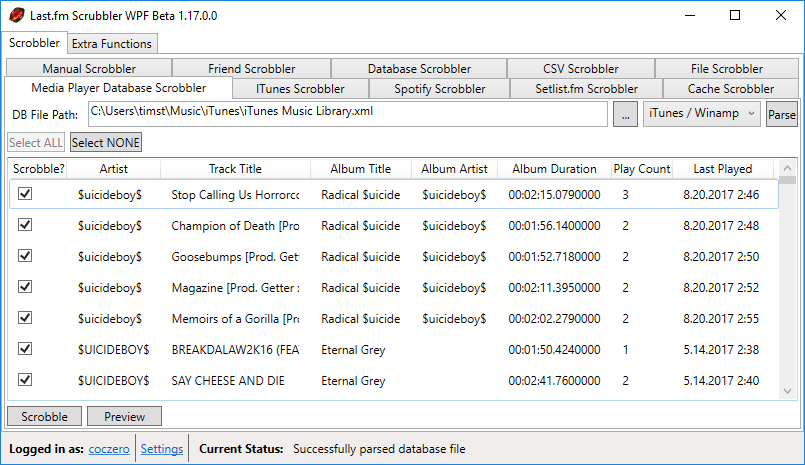Go to the Manual Scrobbler tab
The image size is (805, 465).
tap(89, 69)
